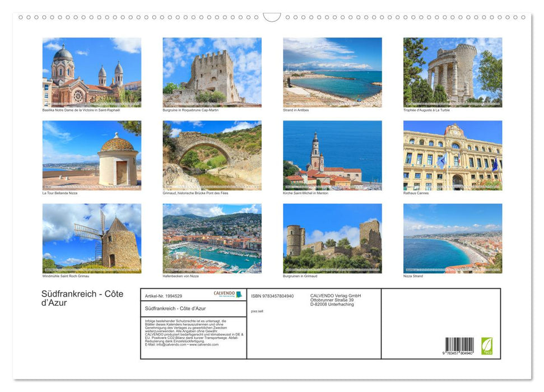Open the Rathaus Cannes photo
Screen dimensions: 544x392
453,155
